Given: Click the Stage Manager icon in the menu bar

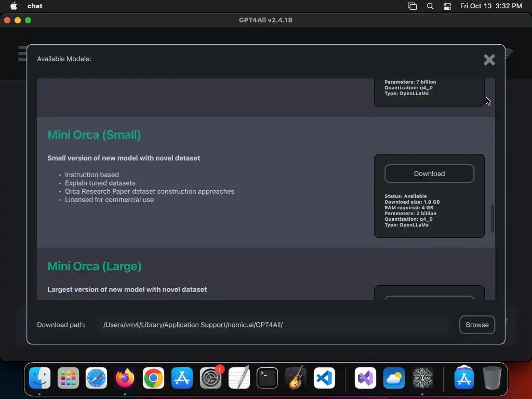Looking at the screenshot, I should click(x=412, y=6).
